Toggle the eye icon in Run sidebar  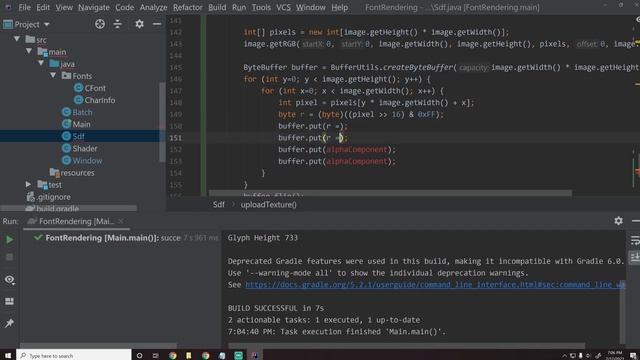point(9,280)
